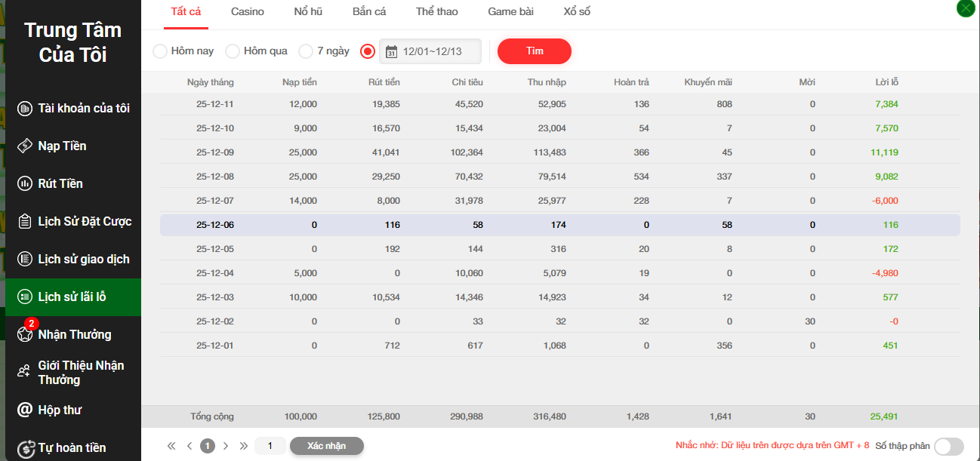This screenshot has height=461, width=980.
Task: Open the Thể thao tab
Action: pos(436,12)
